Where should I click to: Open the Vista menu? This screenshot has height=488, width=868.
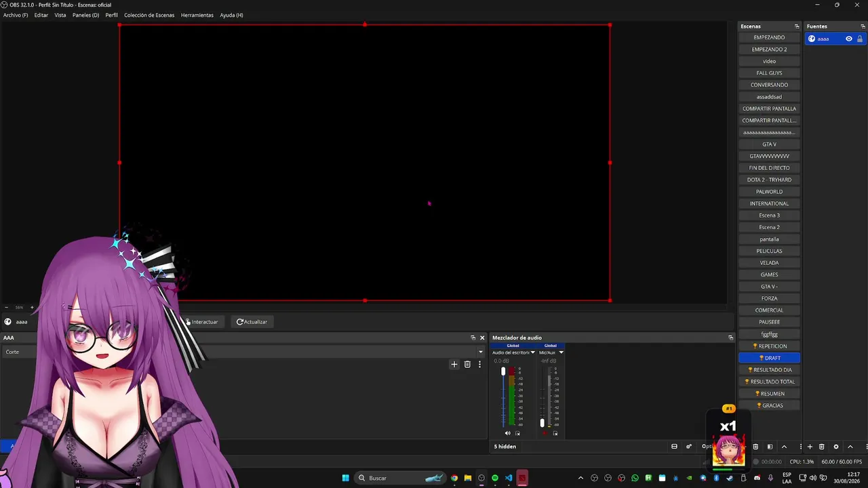pyautogui.click(x=60, y=15)
